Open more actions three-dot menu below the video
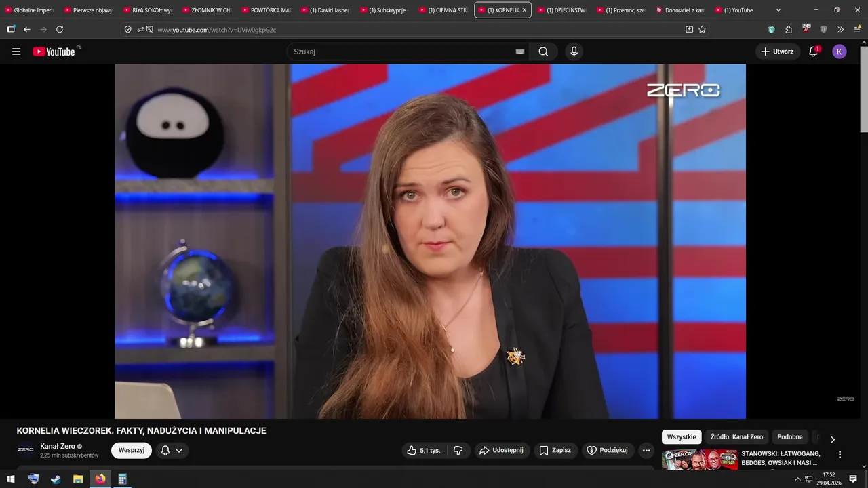 646,450
